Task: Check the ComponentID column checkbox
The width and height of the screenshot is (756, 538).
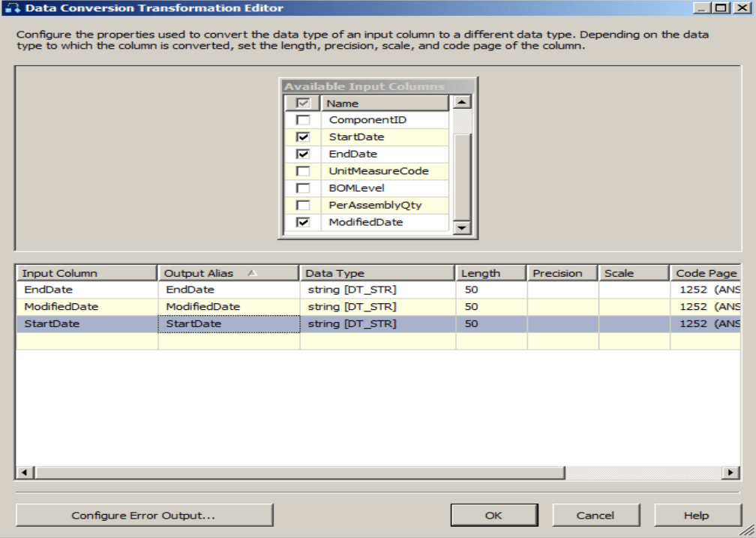Action: click(x=303, y=120)
